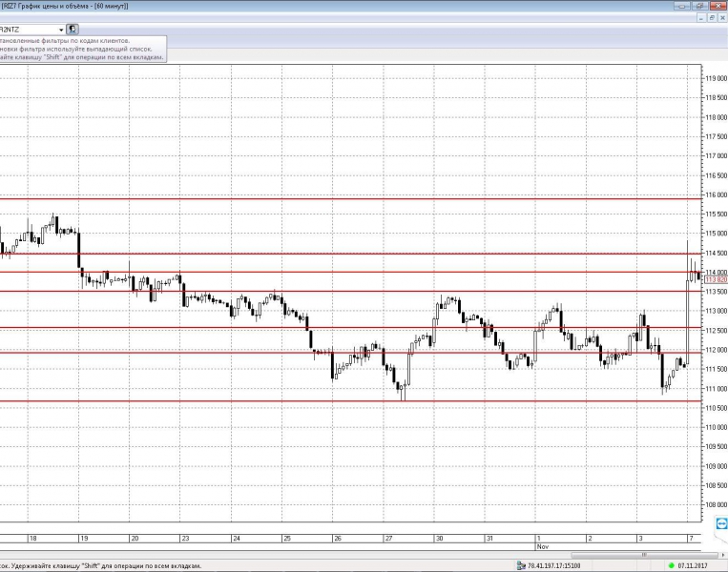Minimize the inner chart window

[x=701, y=17]
